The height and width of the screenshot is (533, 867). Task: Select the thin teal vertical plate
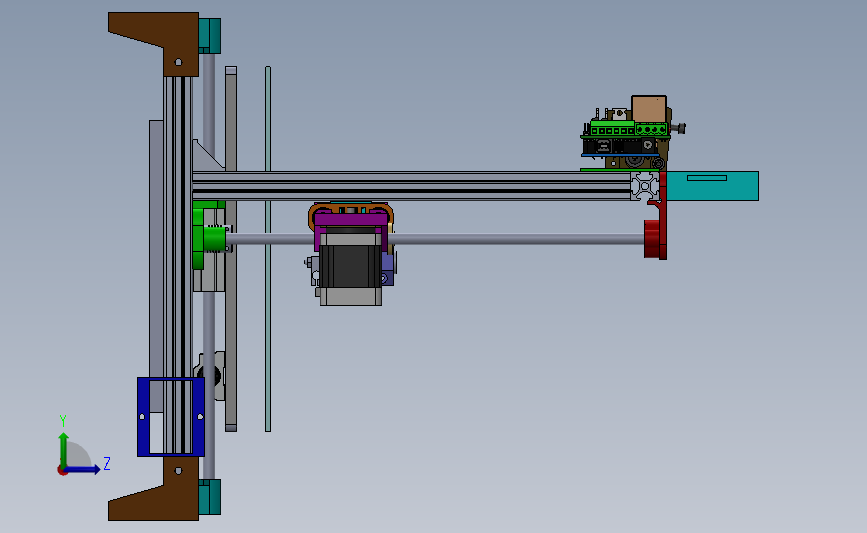268,249
